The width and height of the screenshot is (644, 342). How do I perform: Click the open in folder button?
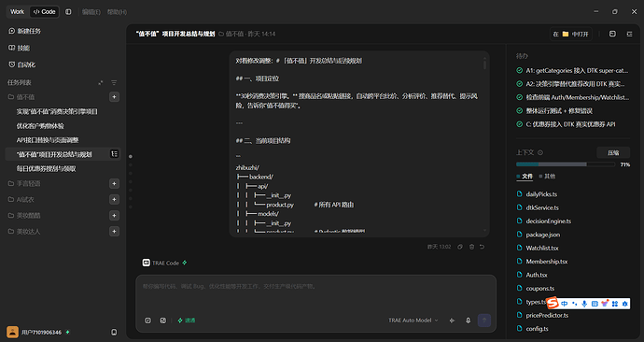[x=571, y=34]
